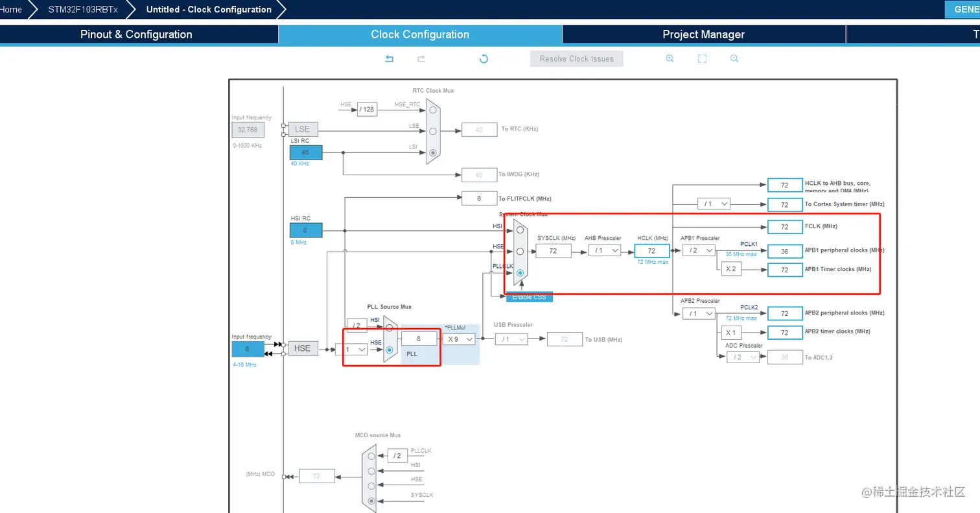Go to Home in the breadcrumb
Viewport: 980px width, 513px height.
11,9
